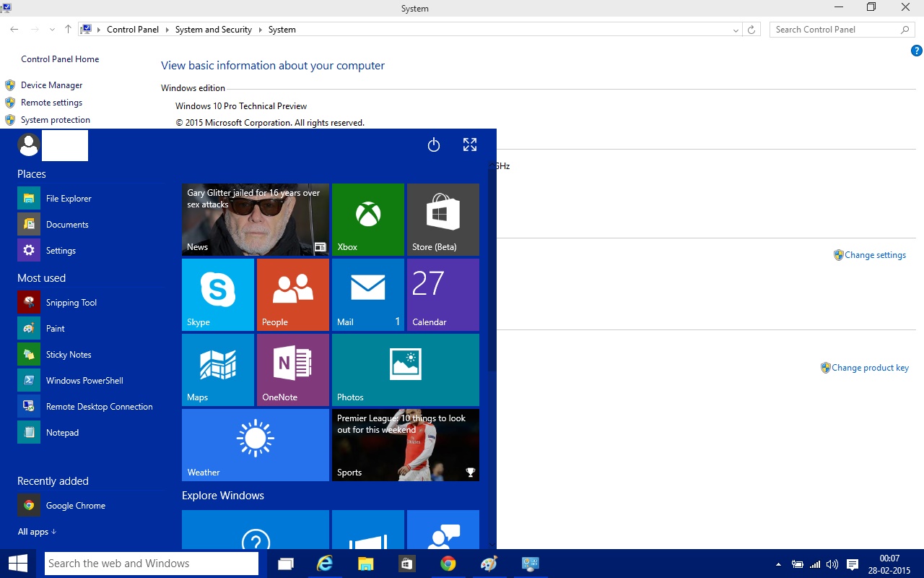Open System protection link

coord(56,120)
